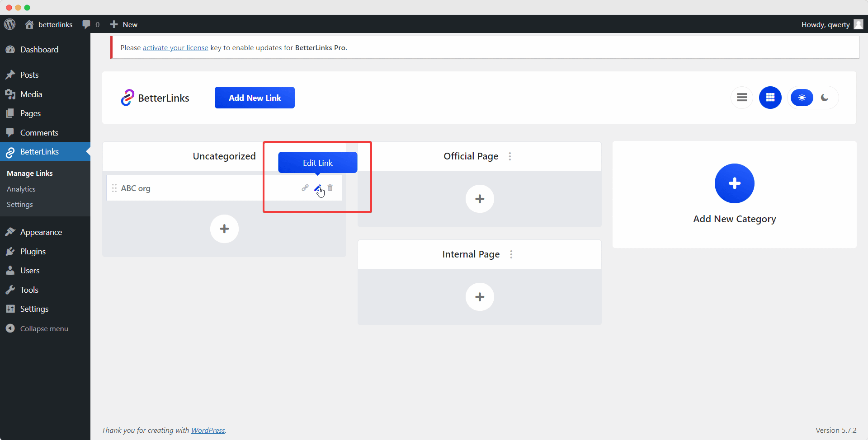Click the Add New Link button
Viewport: 868px width, 440px height.
(x=255, y=97)
